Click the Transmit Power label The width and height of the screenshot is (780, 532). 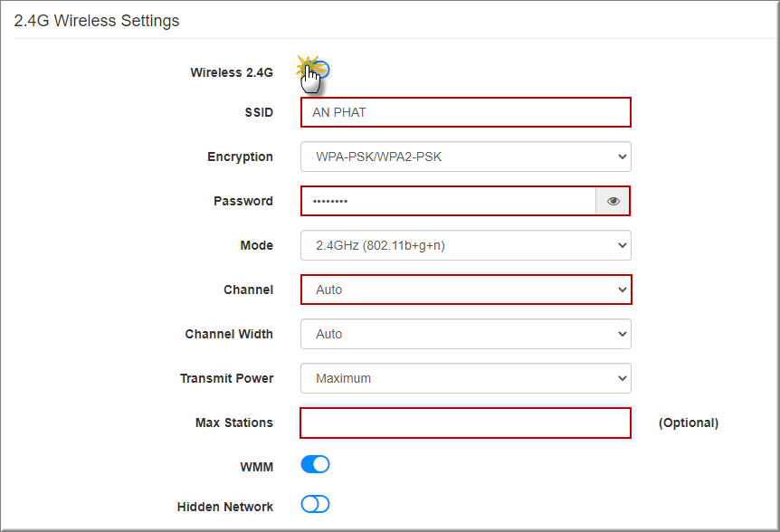click(226, 378)
